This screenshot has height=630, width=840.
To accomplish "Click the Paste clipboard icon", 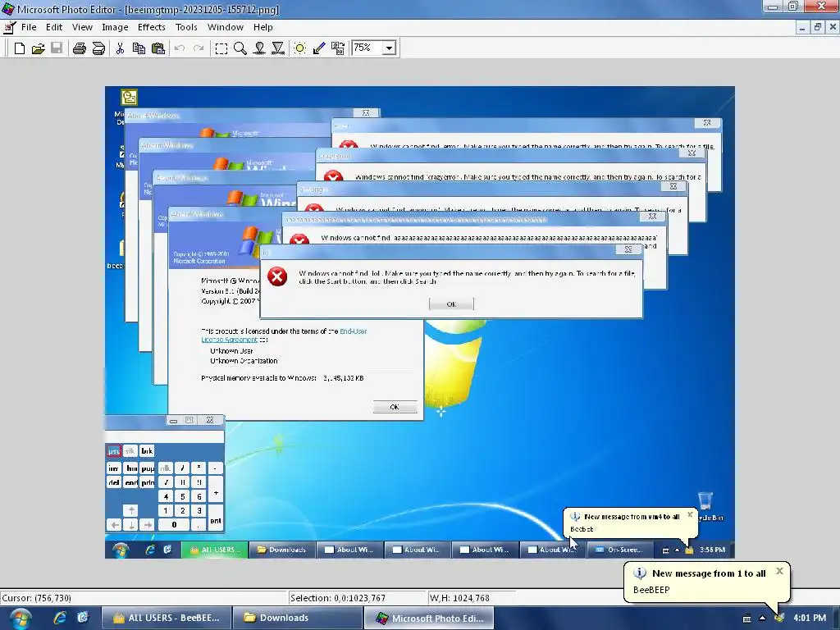I will pyautogui.click(x=158, y=48).
